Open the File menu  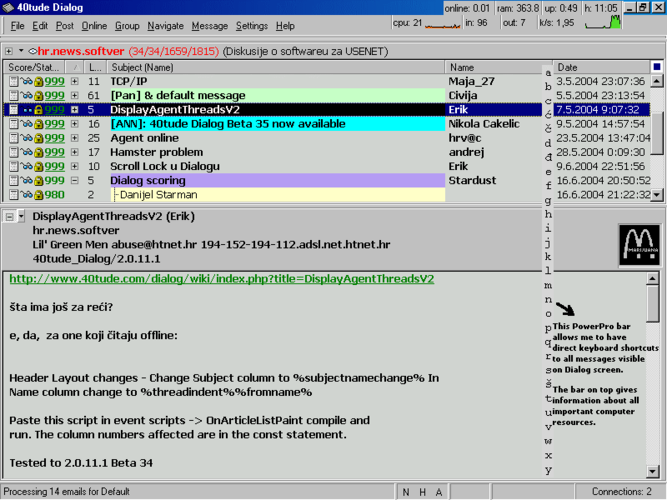17,26
